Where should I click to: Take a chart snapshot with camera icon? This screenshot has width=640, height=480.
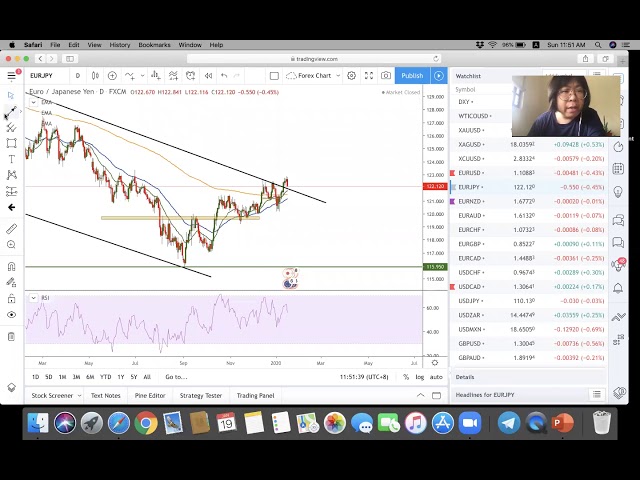point(385,76)
